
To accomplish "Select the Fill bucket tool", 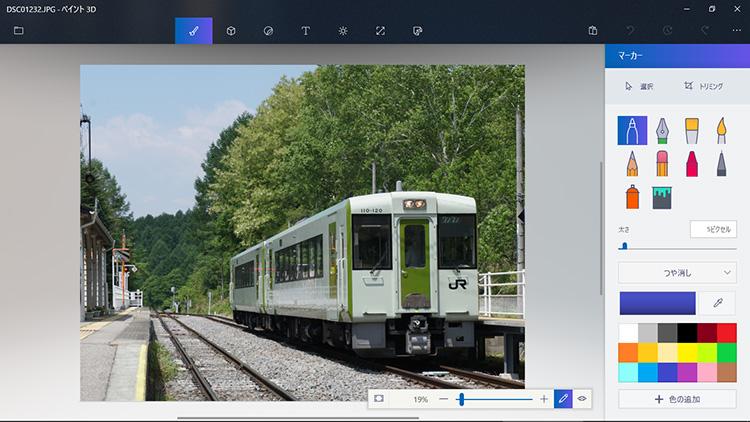I will [662, 197].
